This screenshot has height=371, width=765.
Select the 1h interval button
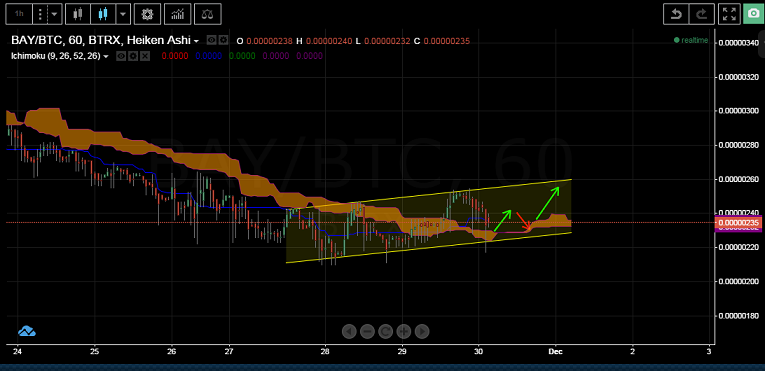click(x=19, y=14)
